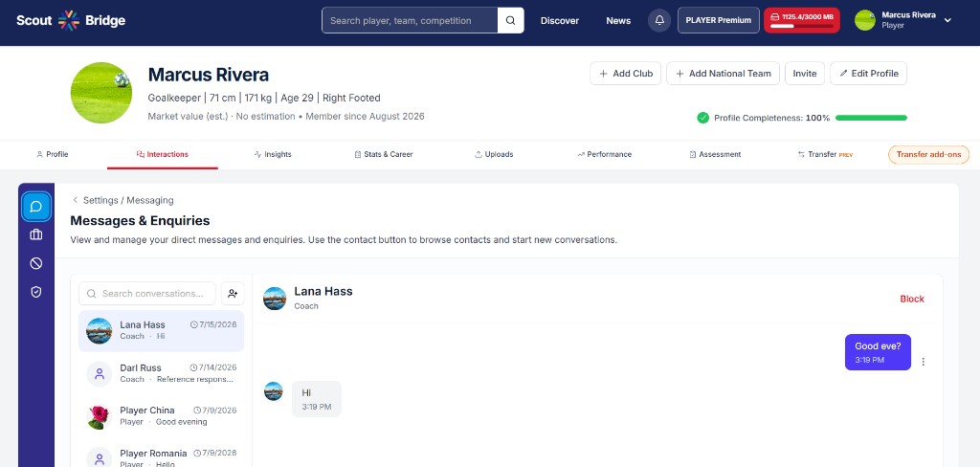This screenshot has width=980, height=467.
Task: Click the Settings / Messaging breadcrumb
Action: [x=128, y=200]
